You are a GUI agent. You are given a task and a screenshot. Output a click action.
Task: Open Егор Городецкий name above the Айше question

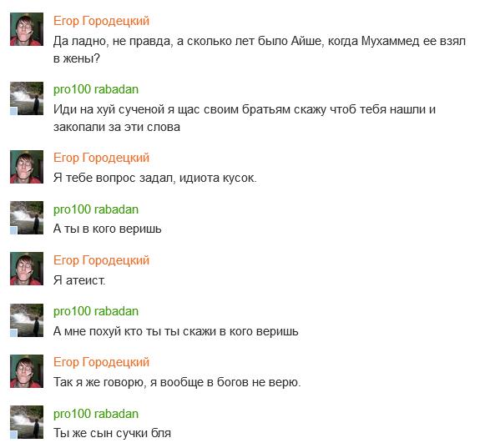[x=101, y=21]
